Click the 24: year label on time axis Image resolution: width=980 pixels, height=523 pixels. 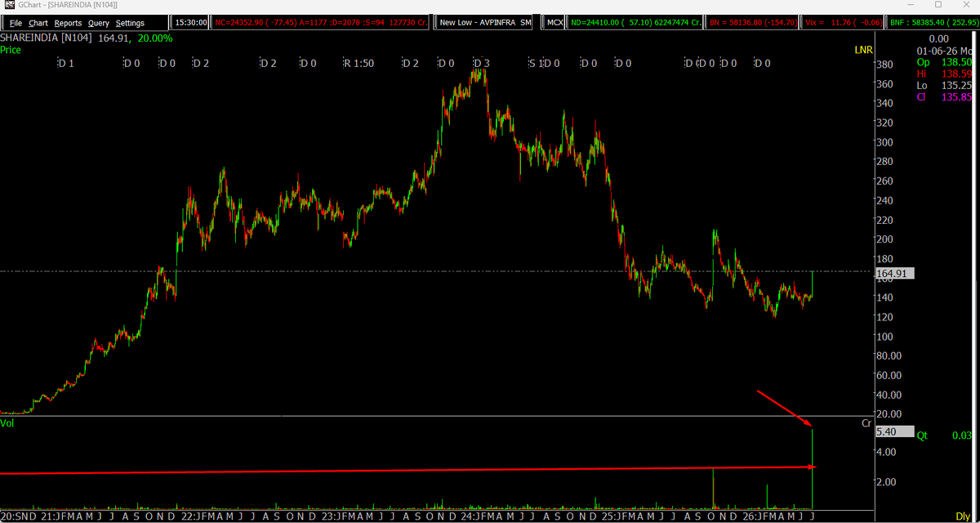470,516
